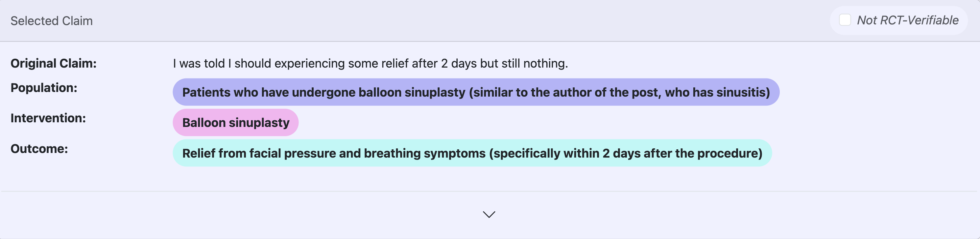Enable the Not RCT-Verifiable checkbox
Screen dimensions: 980x239
[x=845, y=20]
